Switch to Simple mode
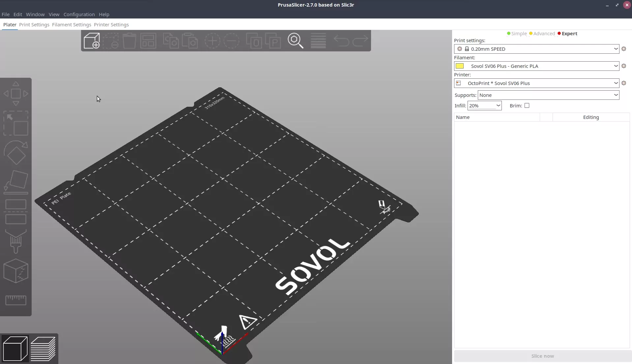Viewport: 632px width, 364px height. click(x=517, y=34)
